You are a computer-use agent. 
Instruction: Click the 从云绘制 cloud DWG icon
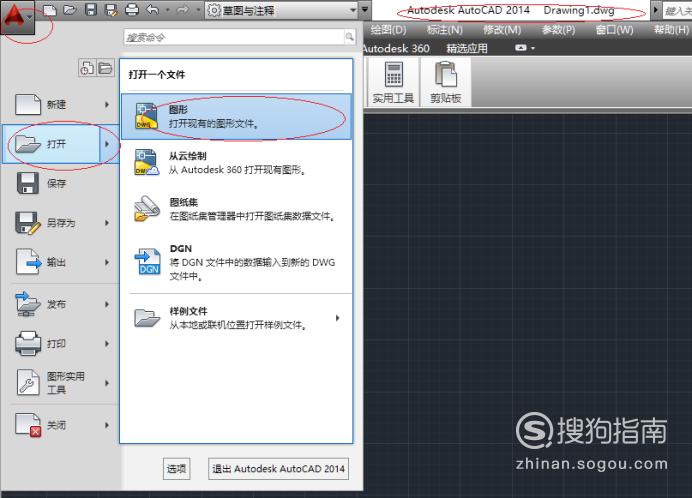click(x=147, y=162)
